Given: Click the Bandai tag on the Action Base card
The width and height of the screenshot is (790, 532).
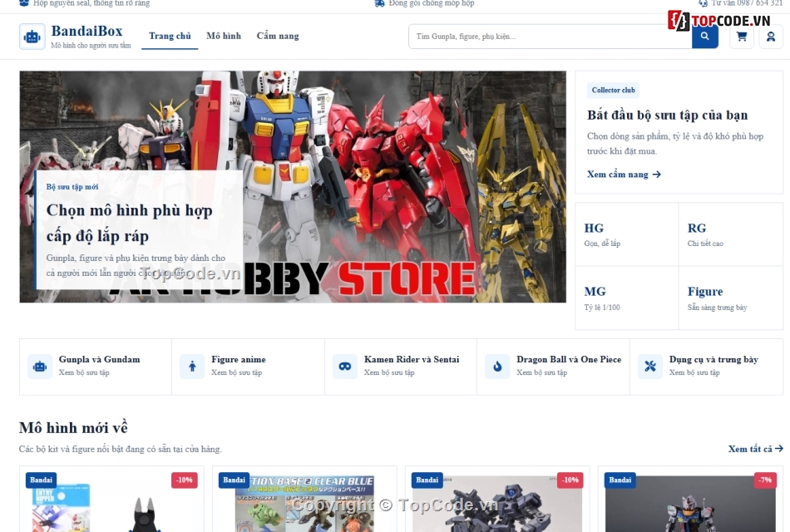Looking at the screenshot, I should point(234,480).
